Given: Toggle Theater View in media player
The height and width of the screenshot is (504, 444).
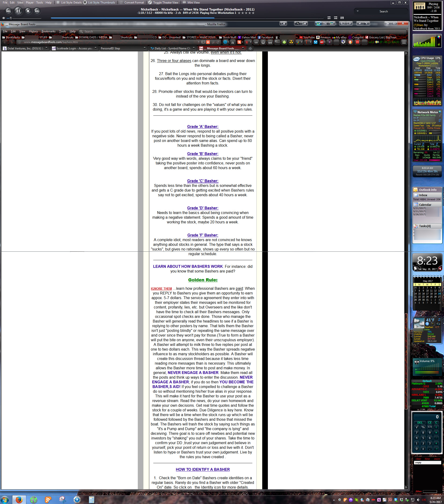Looking at the screenshot, I should pos(163,3).
